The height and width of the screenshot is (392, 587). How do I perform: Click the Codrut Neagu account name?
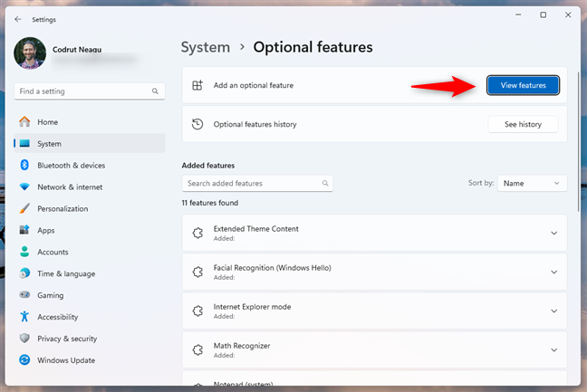coord(77,50)
